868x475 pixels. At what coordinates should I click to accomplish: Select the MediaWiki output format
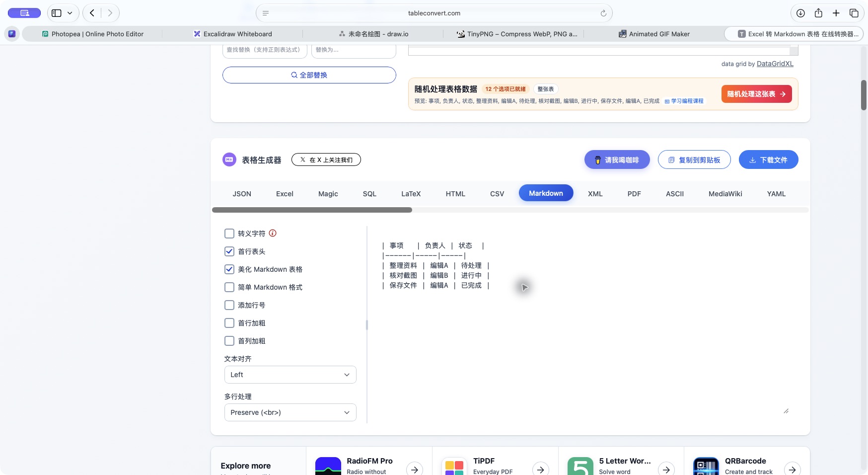coord(725,194)
